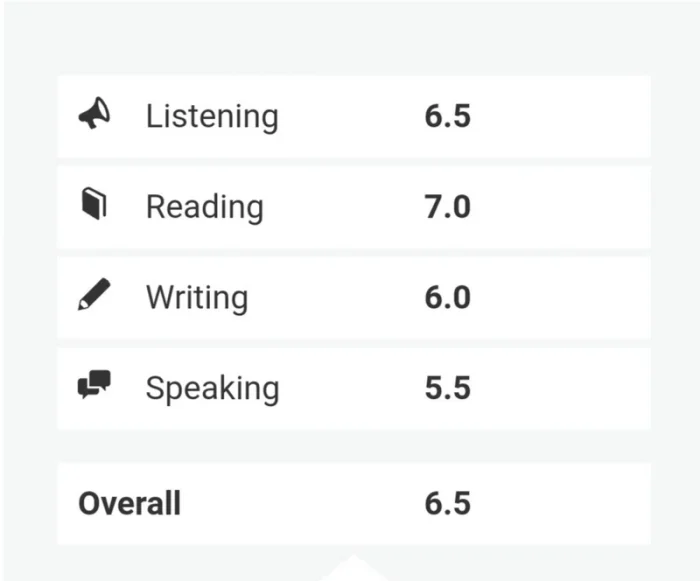The image size is (700, 581).
Task: Select the Reading label
Action: click(x=205, y=208)
